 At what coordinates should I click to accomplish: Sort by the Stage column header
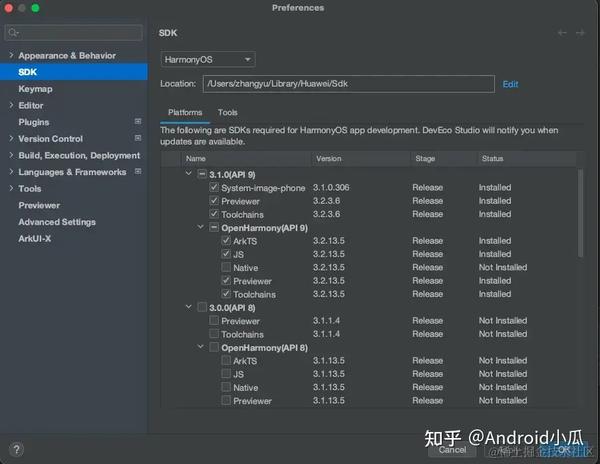point(443,158)
